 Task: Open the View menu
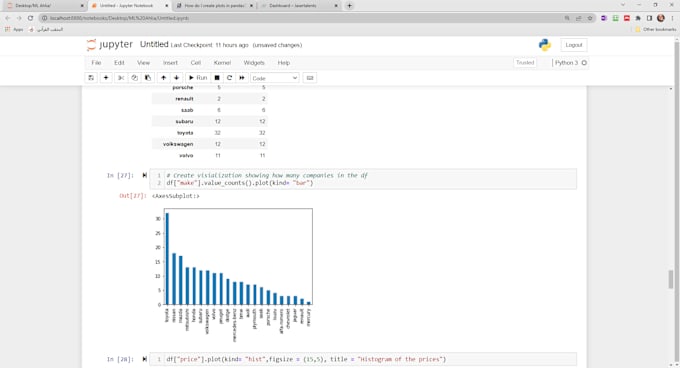click(144, 63)
